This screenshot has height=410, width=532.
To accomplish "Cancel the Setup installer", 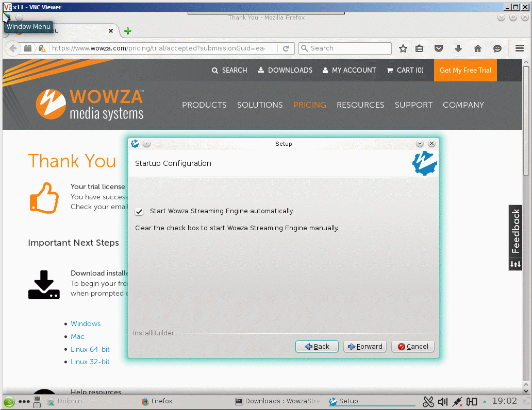I will pyautogui.click(x=413, y=346).
